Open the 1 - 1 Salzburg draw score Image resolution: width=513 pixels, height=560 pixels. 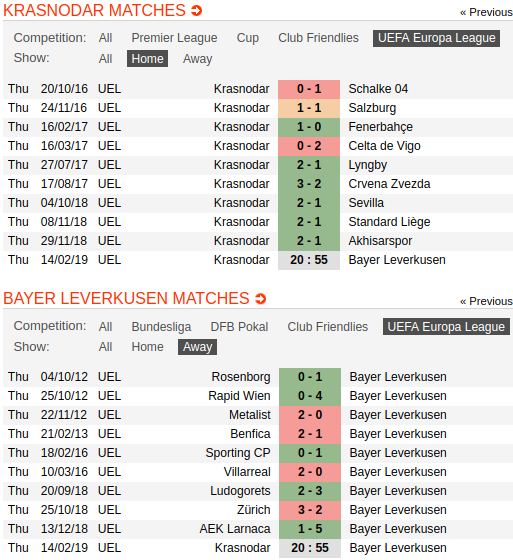click(x=309, y=108)
